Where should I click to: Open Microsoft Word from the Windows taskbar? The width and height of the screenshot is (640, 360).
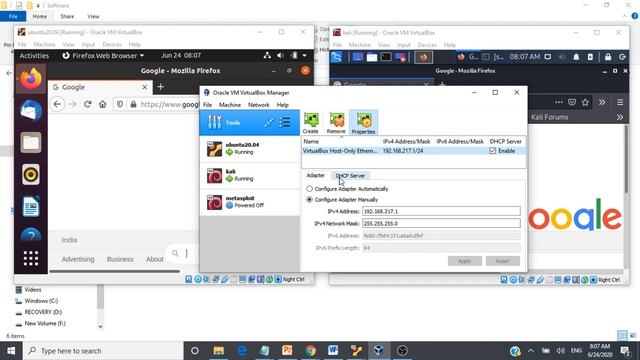coord(333,351)
